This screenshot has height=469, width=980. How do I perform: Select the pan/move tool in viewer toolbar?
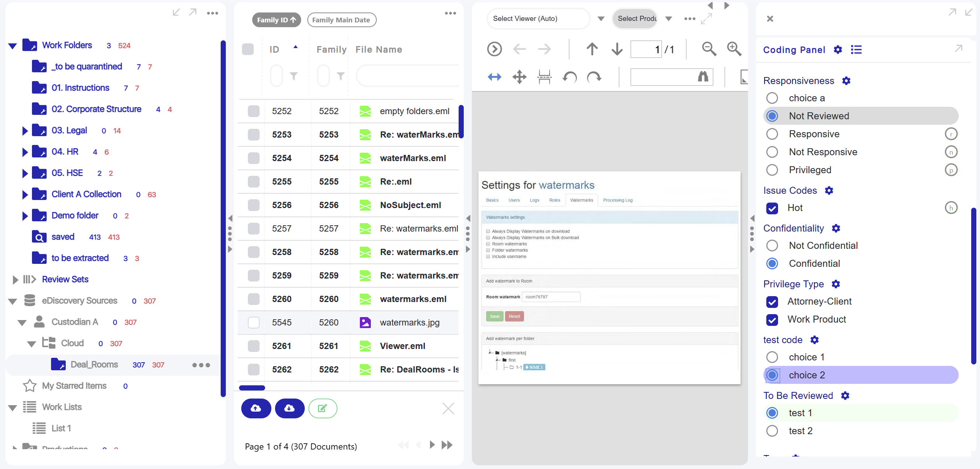[519, 77]
